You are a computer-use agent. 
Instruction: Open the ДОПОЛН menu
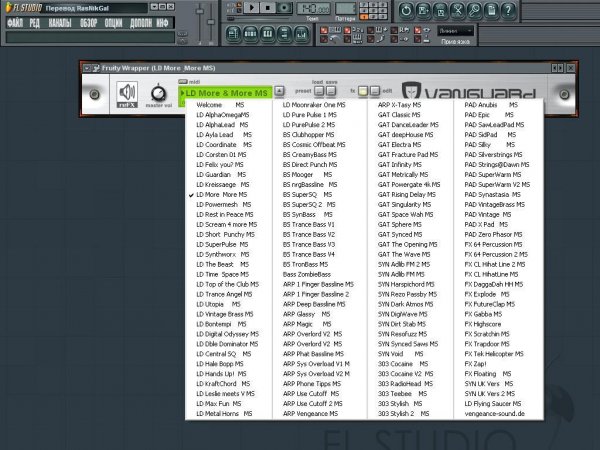(141, 23)
